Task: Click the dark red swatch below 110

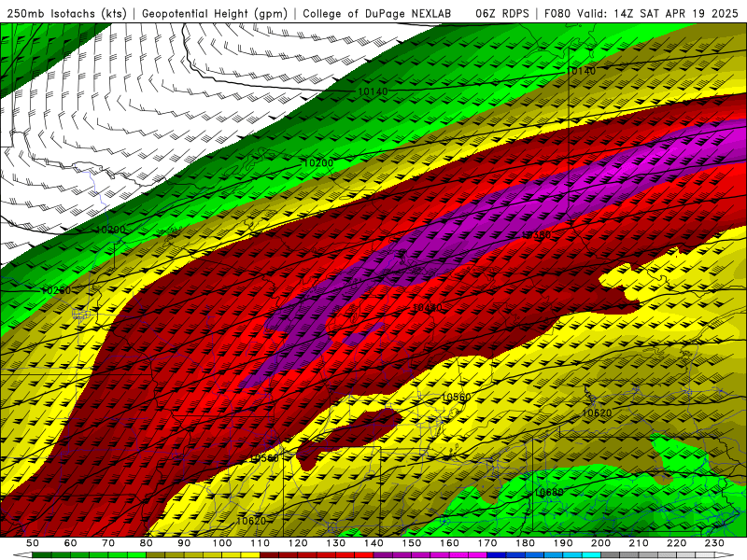Action: (269, 555)
